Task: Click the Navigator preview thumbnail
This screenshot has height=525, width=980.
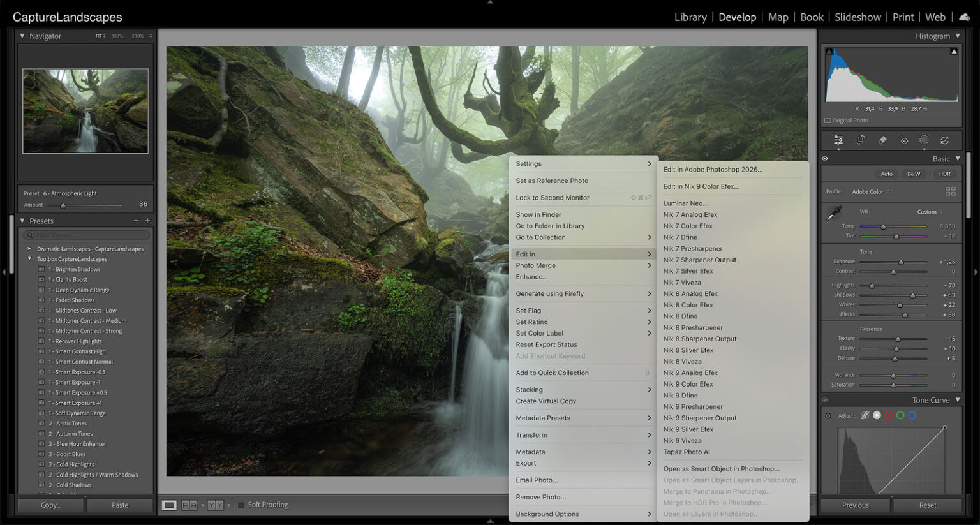Action: [85, 111]
